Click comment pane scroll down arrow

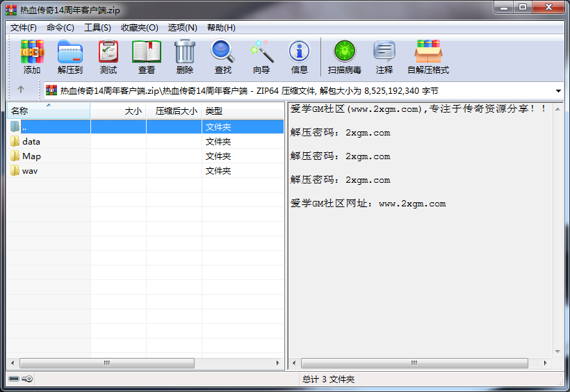(x=557, y=352)
